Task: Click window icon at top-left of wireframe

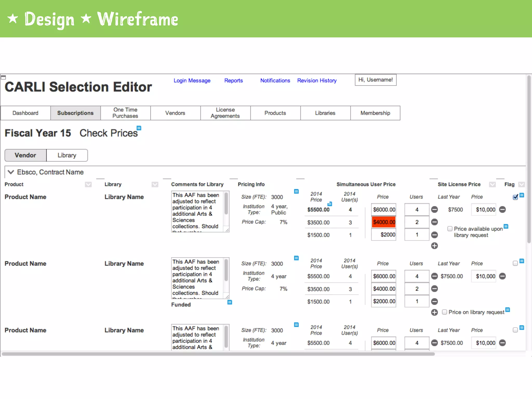Action: click(x=3, y=77)
